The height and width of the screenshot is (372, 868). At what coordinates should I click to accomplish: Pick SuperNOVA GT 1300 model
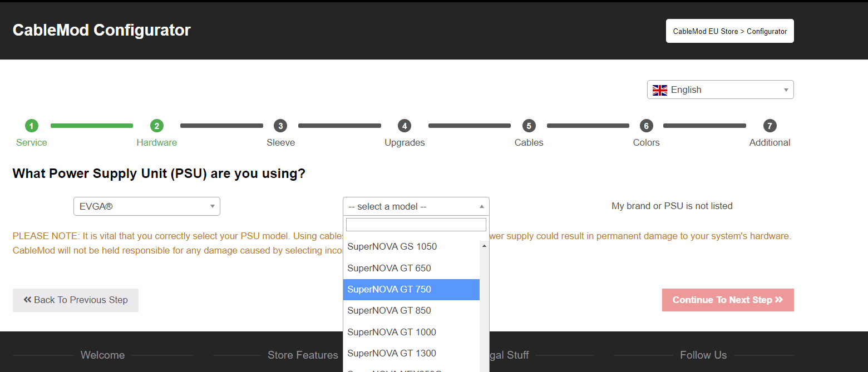[x=411, y=353]
